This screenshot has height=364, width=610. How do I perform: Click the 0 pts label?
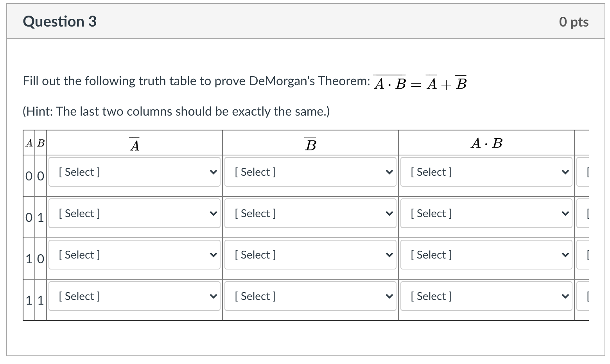[574, 22]
